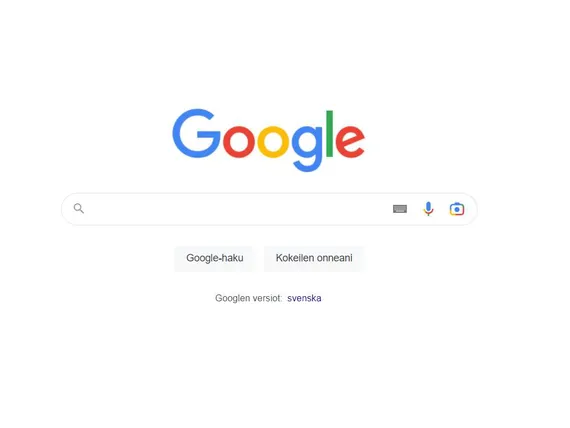Click the first red o in the logo

click(239, 141)
